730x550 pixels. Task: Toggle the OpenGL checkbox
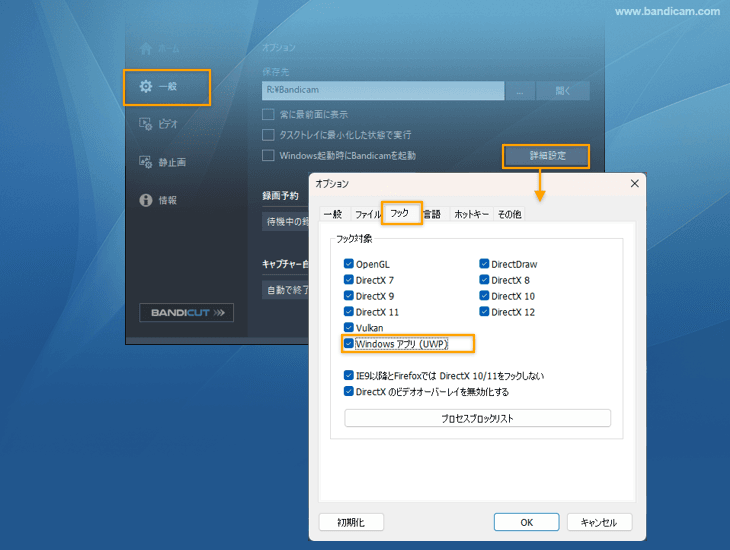(349, 264)
